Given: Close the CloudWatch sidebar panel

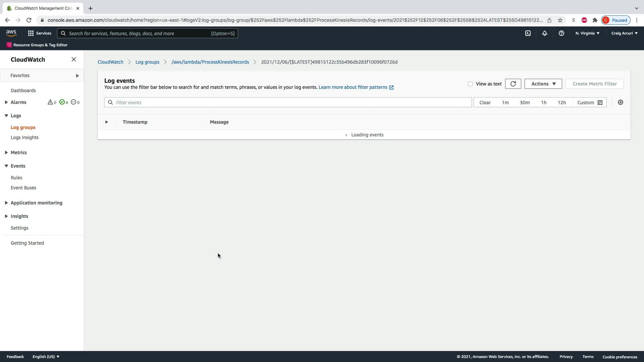Looking at the screenshot, I should coord(74,59).
